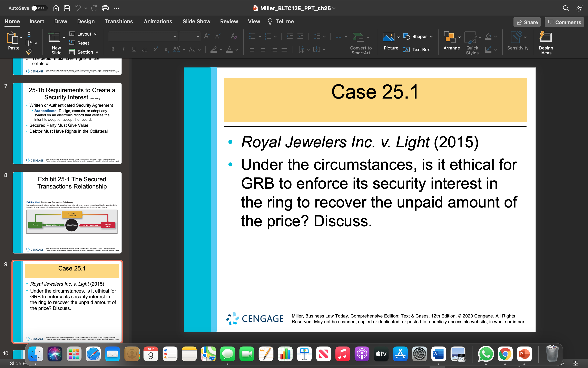Click the Reset slide button
The height and width of the screenshot is (368, 588).
click(x=79, y=43)
